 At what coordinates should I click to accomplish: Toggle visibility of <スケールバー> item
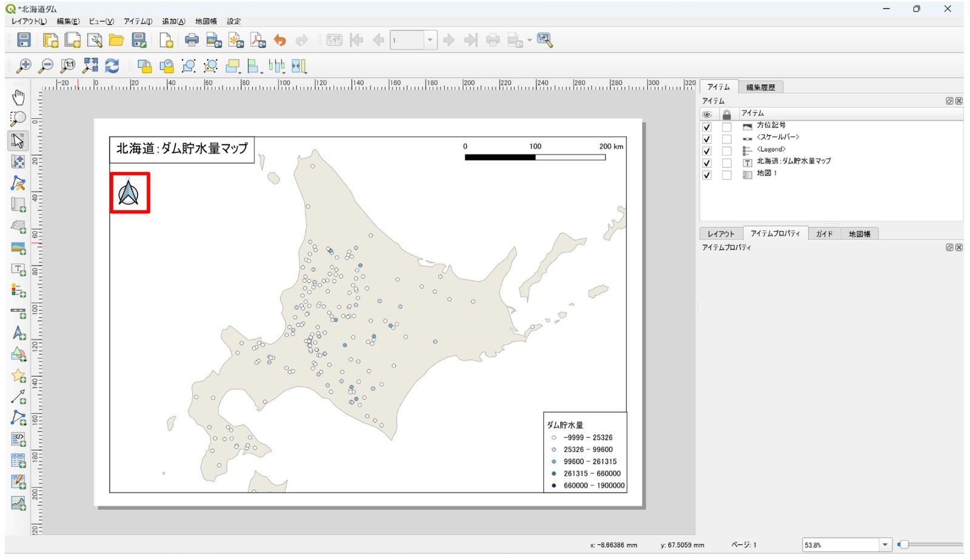coord(707,139)
